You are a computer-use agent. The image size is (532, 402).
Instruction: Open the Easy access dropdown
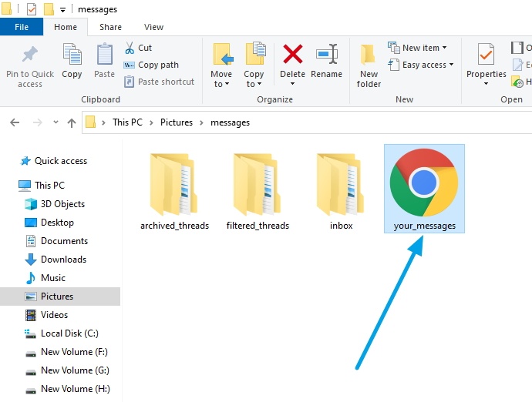pos(421,65)
